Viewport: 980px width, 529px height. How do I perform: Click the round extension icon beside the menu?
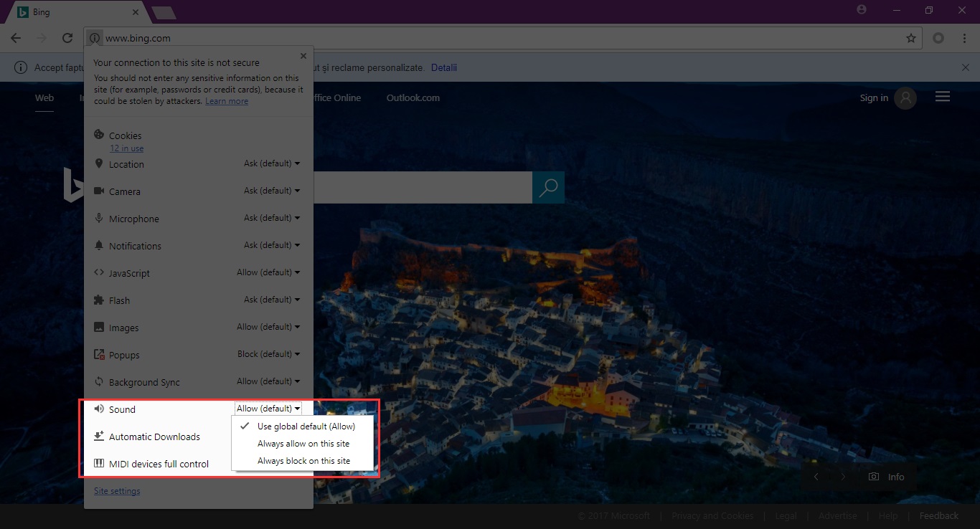click(x=938, y=38)
